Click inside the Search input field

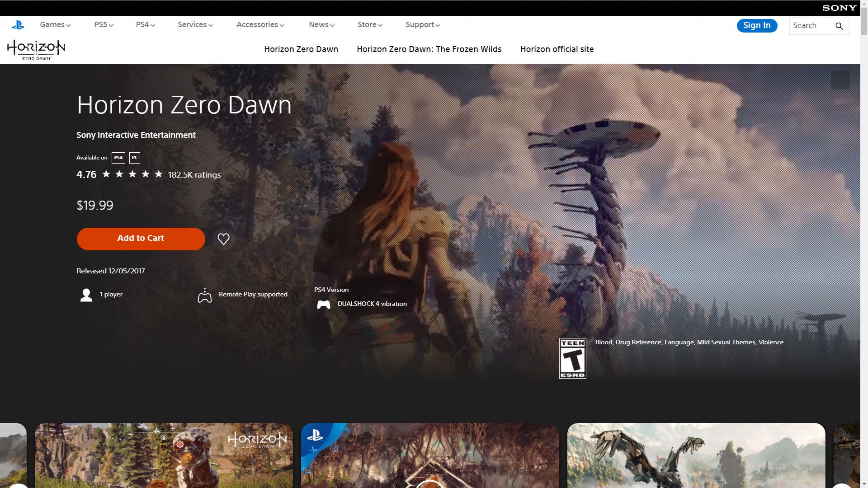point(811,26)
